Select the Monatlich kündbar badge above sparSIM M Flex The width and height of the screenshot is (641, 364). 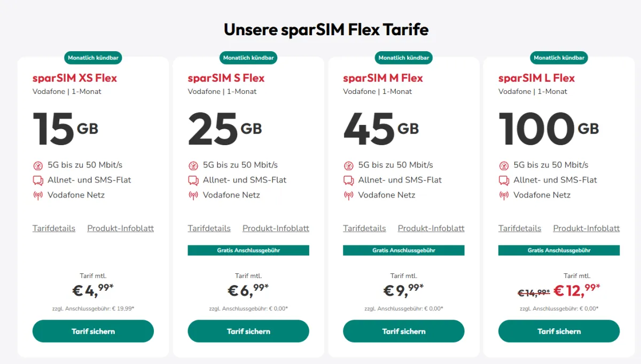click(403, 58)
